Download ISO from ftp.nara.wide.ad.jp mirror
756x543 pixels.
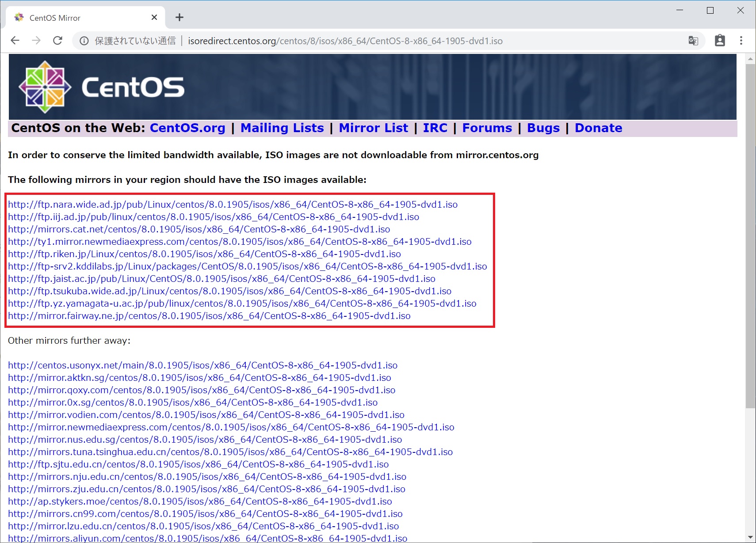coord(233,205)
